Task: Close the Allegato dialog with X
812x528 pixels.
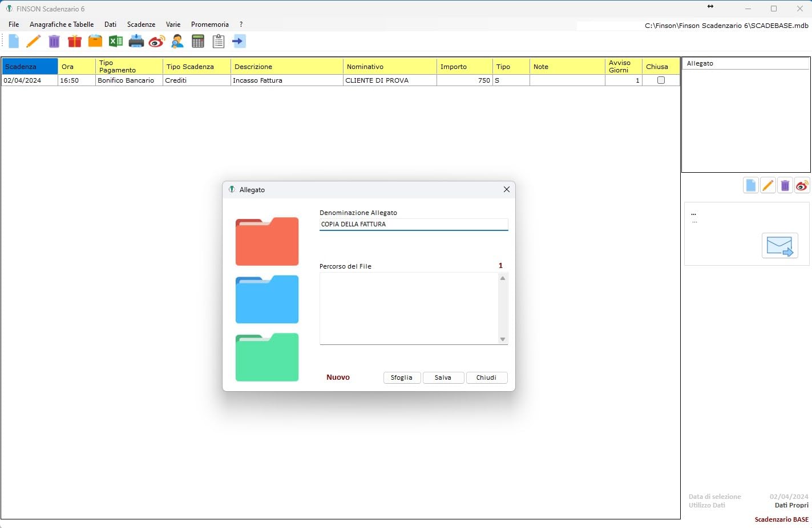Action: (506, 189)
